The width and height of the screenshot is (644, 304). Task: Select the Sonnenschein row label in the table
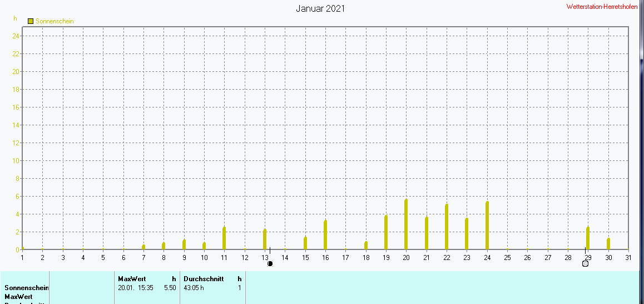[27, 287]
